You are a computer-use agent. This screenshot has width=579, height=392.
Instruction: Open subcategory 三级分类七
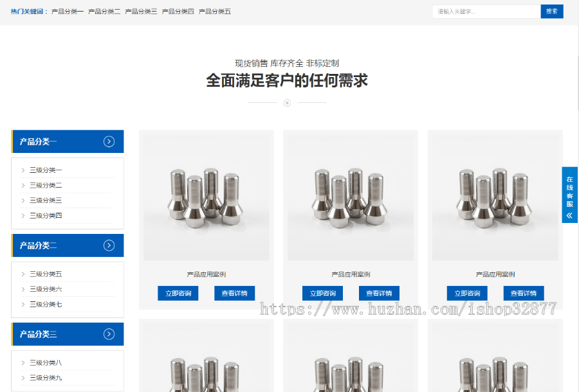[x=46, y=304]
